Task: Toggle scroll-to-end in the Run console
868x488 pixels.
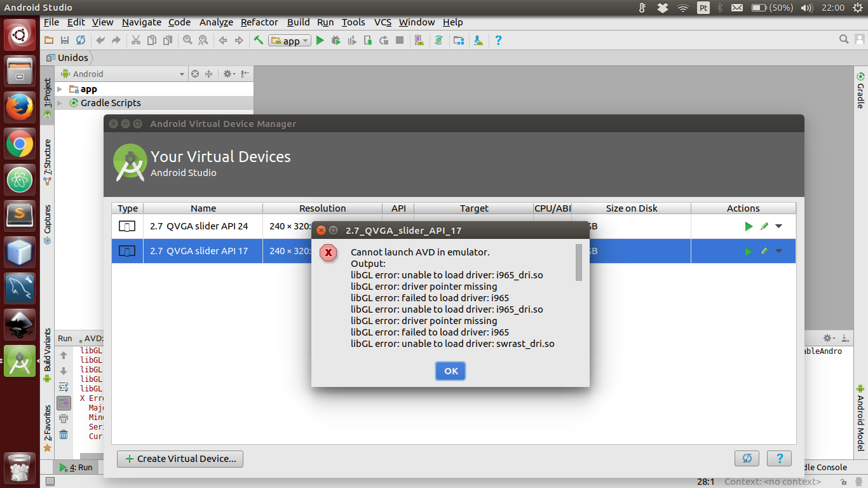Action: pos(64,403)
